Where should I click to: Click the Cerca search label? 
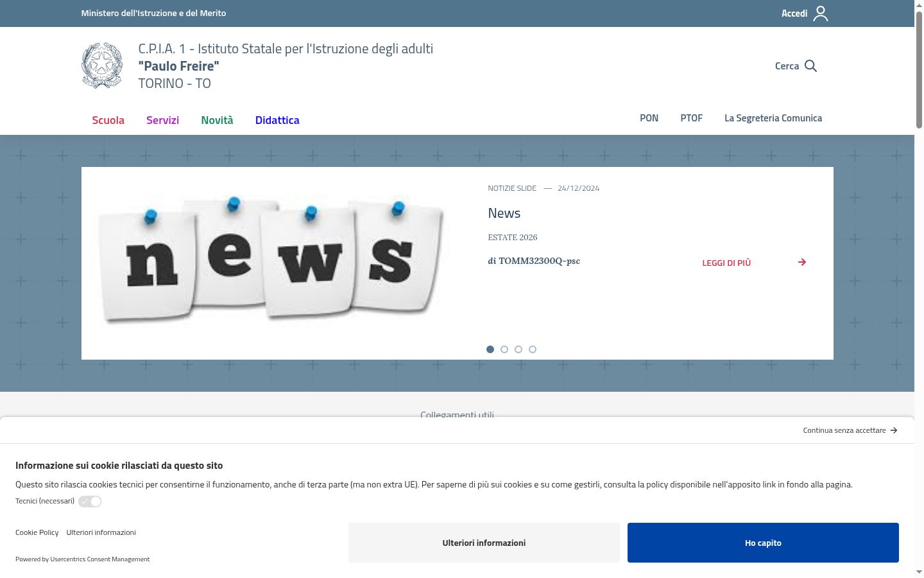[787, 66]
